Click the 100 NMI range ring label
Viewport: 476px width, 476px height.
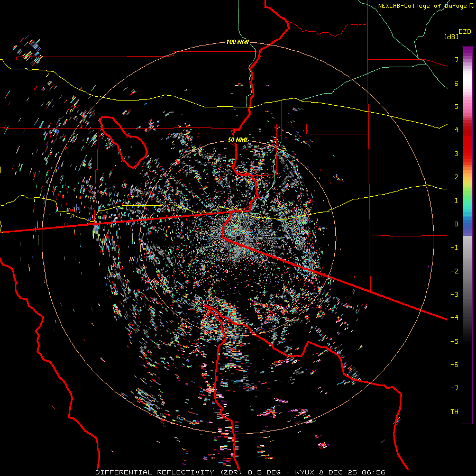click(x=237, y=42)
